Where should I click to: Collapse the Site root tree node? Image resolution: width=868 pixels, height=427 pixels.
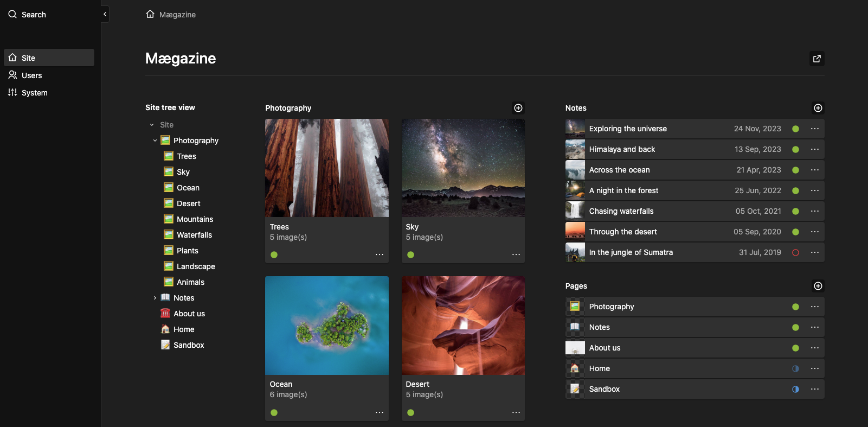pos(152,125)
